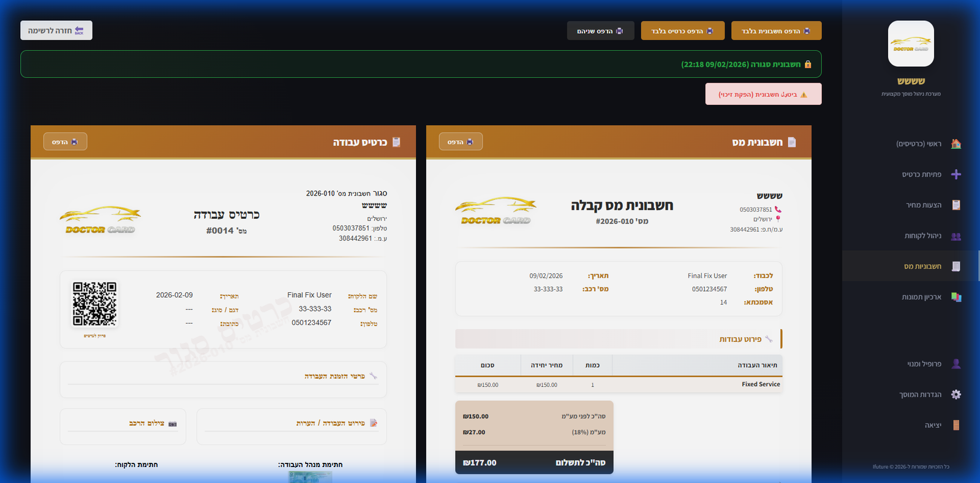The width and height of the screenshot is (980, 483).
Task: Click the VAT amount '₪27.00'
Action: (x=474, y=432)
